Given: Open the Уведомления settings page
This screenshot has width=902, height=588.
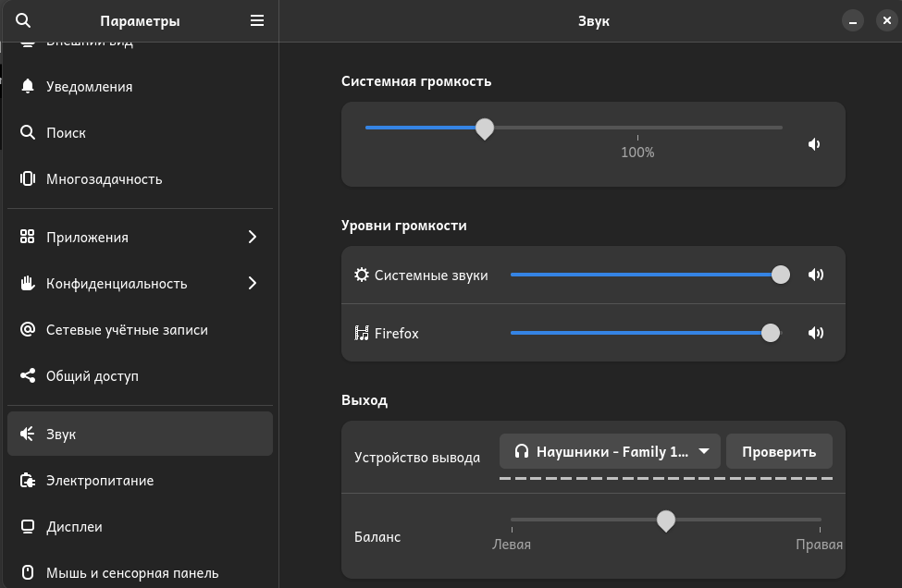Looking at the screenshot, I should [140, 86].
